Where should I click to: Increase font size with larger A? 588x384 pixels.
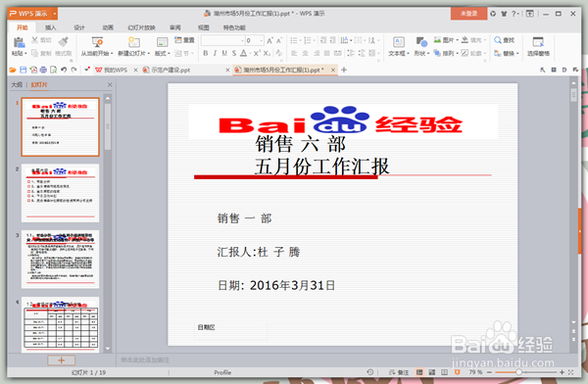point(269,40)
